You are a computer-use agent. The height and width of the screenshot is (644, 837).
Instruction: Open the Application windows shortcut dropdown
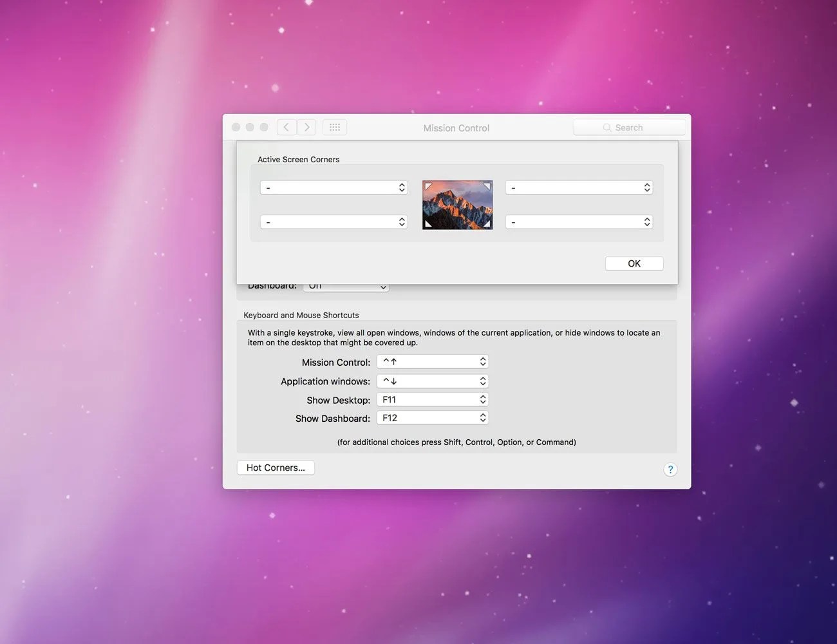tap(433, 381)
